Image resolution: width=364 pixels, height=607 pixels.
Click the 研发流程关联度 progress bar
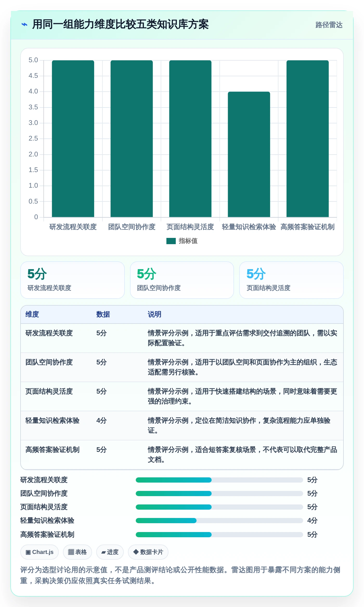(219, 480)
